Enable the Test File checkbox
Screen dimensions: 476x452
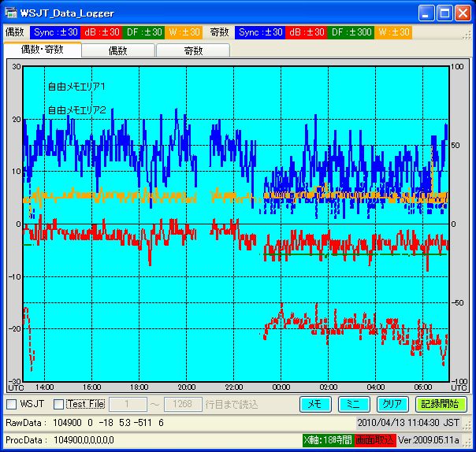[58, 404]
